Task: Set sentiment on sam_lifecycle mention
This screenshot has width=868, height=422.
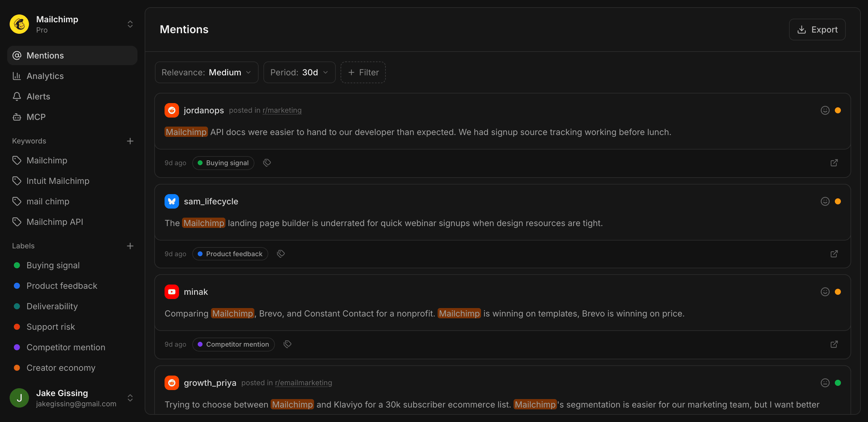Action: (x=825, y=202)
